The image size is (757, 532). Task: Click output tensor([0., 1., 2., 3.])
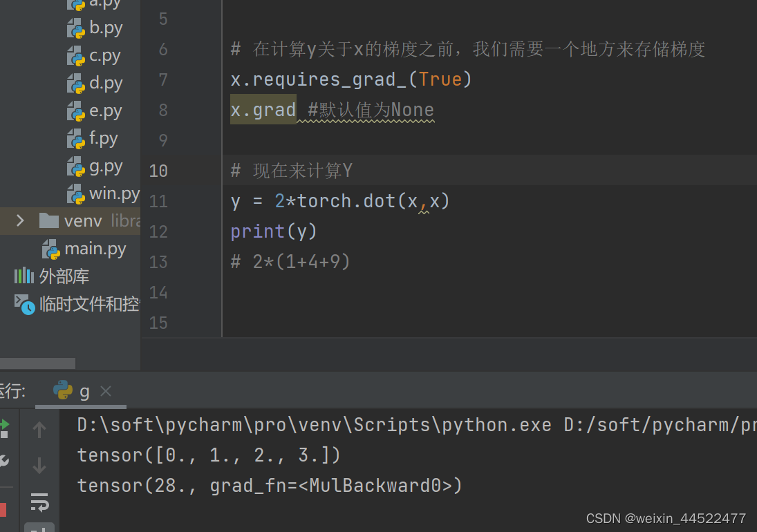point(209,455)
